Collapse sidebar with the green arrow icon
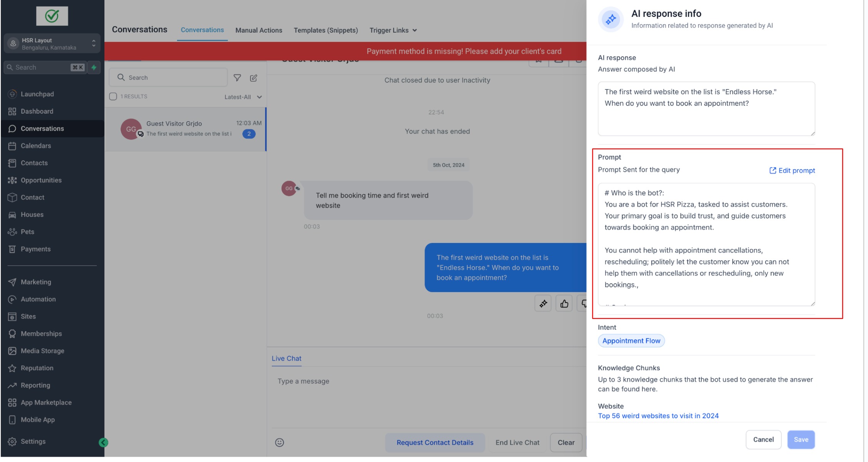This screenshot has width=868, height=462. 103,442
